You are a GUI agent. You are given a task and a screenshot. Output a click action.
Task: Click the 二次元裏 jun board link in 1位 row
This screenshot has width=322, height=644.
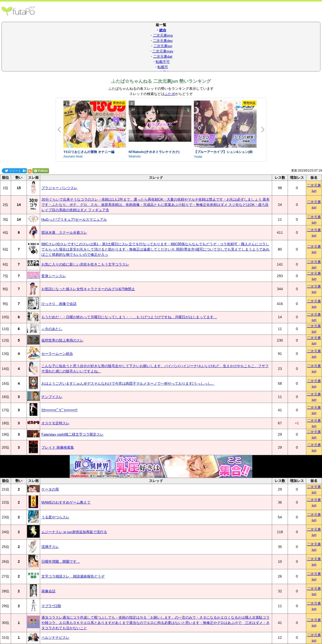click(314, 188)
